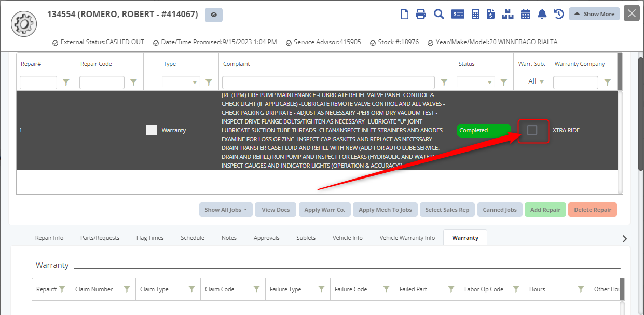The height and width of the screenshot is (315, 644).
Task: Click the new document page icon
Action: coord(405,14)
